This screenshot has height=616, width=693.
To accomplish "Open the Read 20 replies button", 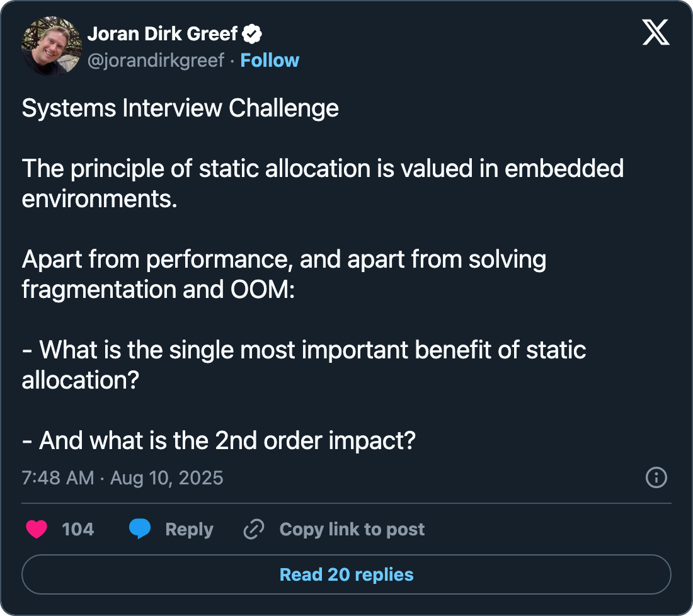I will click(x=346, y=574).
